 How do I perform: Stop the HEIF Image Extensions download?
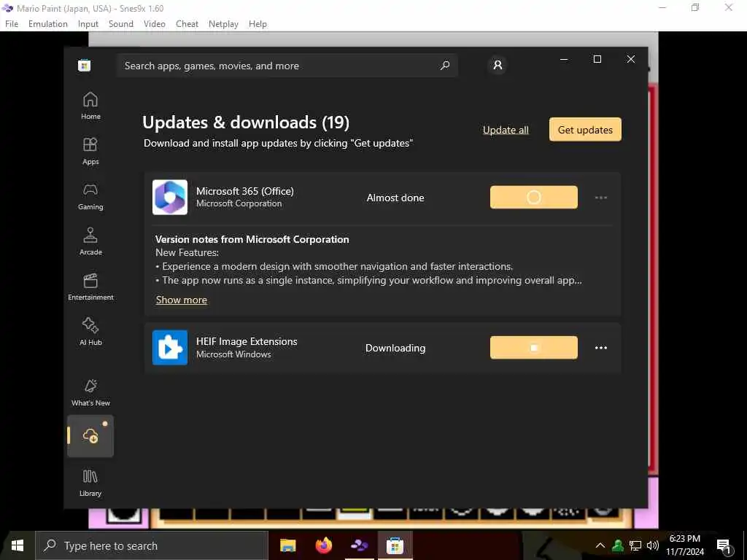(x=533, y=348)
